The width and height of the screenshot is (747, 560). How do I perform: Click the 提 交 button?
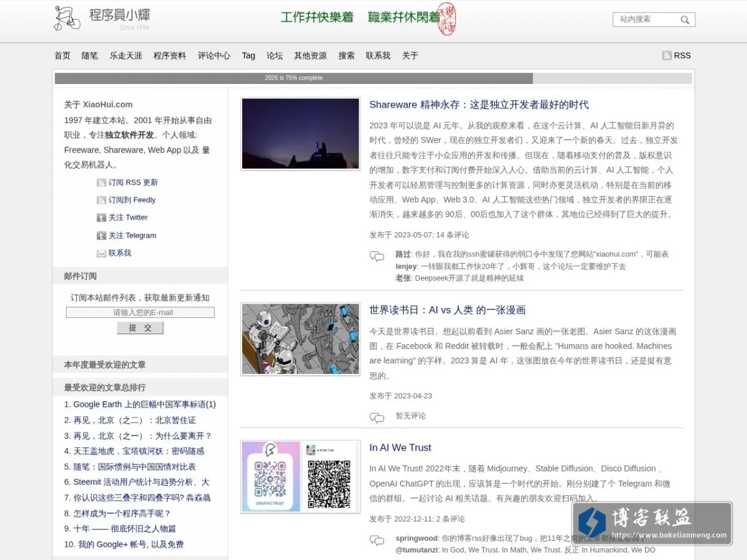[x=140, y=328]
